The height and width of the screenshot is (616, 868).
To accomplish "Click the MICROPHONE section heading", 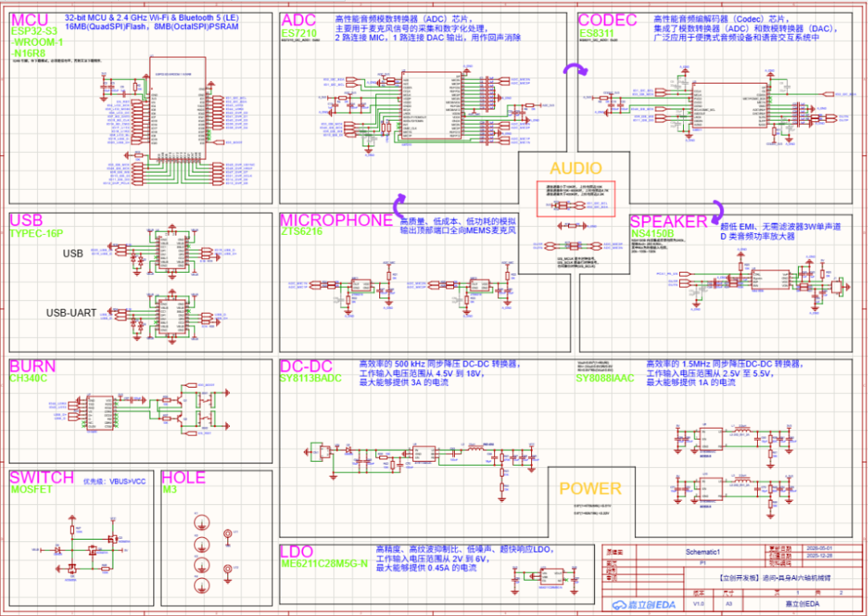I will pyautogui.click(x=337, y=220).
